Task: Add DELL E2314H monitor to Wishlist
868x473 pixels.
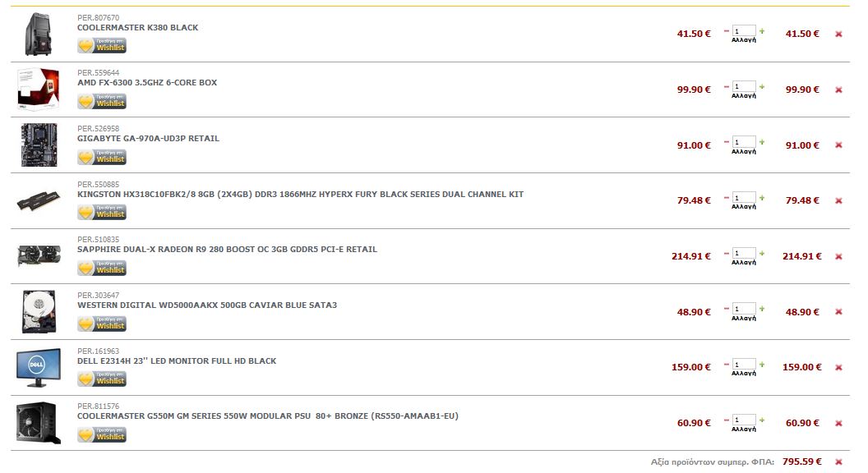Action: (102, 379)
